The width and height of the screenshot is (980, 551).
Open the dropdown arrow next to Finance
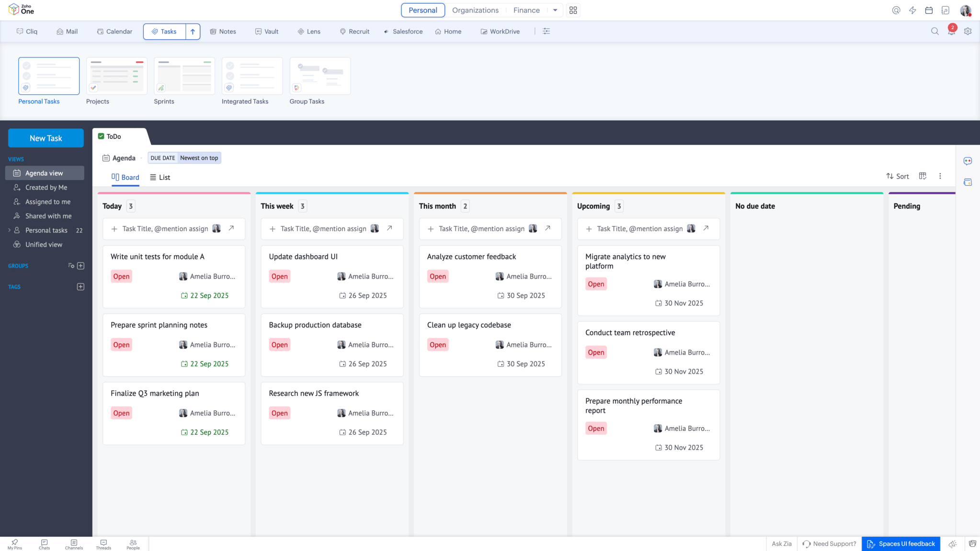coord(555,10)
